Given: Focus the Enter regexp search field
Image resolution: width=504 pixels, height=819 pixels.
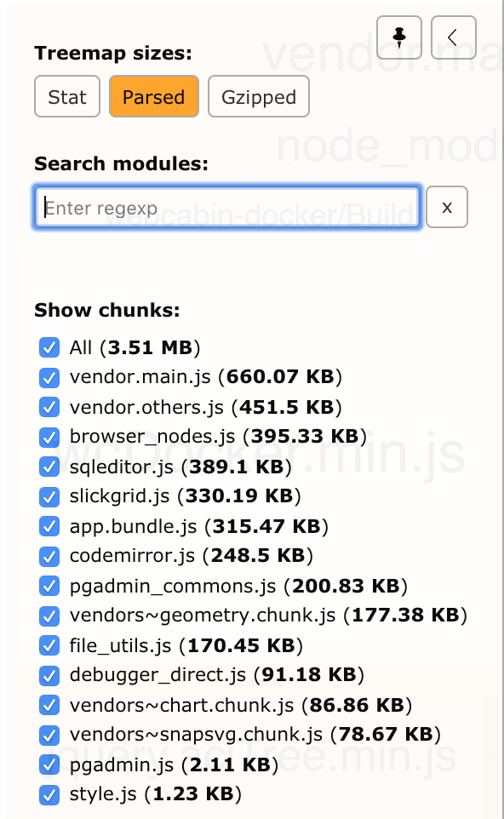Looking at the screenshot, I should (x=227, y=208).
